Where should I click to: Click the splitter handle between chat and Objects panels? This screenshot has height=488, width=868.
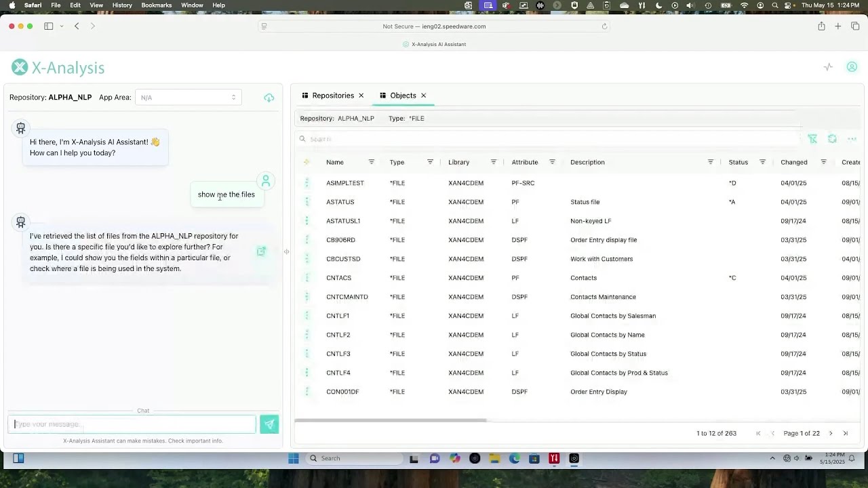coord(286,251)
